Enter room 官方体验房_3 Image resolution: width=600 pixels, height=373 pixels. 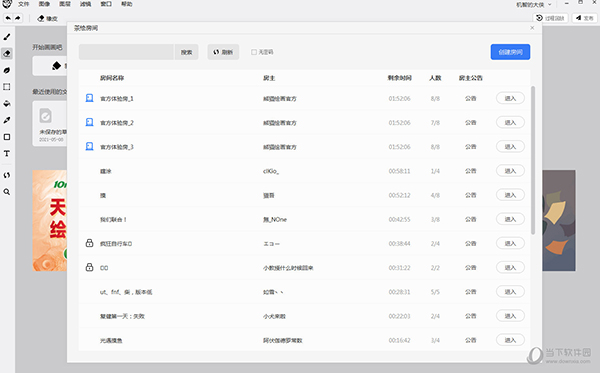[x=510, y=147]
